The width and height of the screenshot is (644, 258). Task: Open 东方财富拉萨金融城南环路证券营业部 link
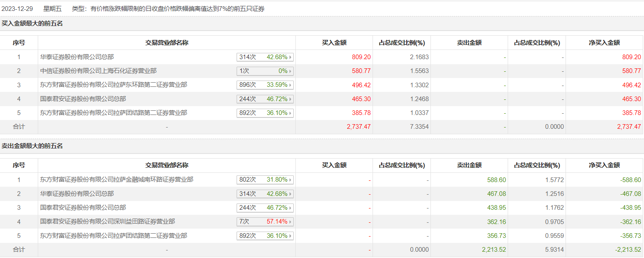pos(117,180)
